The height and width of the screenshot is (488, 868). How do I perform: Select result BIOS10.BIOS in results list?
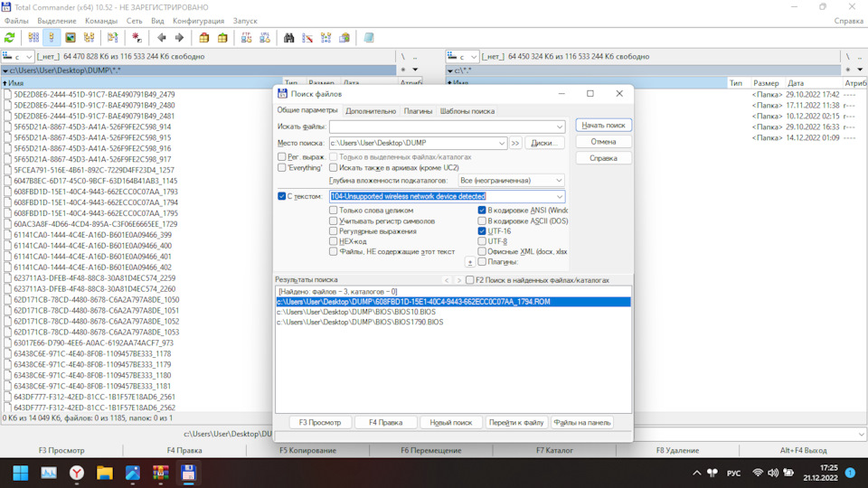click(356, 312)
